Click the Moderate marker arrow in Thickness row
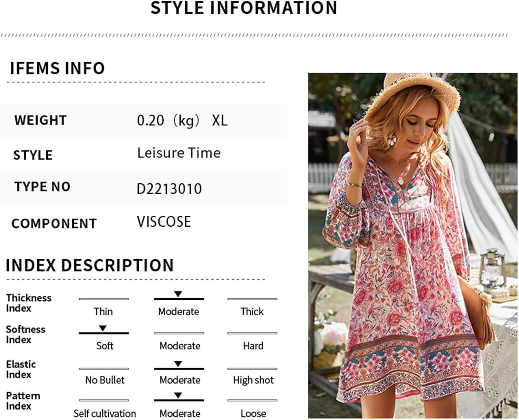 [178, 294]
